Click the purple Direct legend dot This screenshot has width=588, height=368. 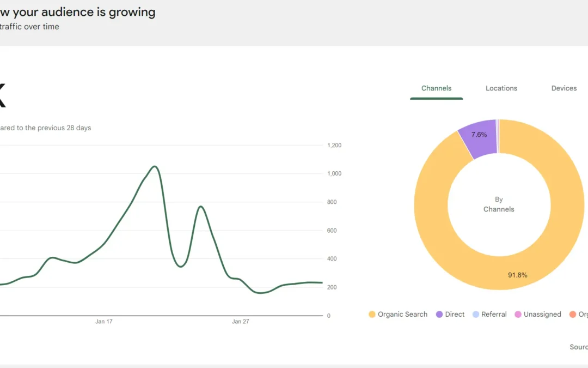(x=439, y=315)
